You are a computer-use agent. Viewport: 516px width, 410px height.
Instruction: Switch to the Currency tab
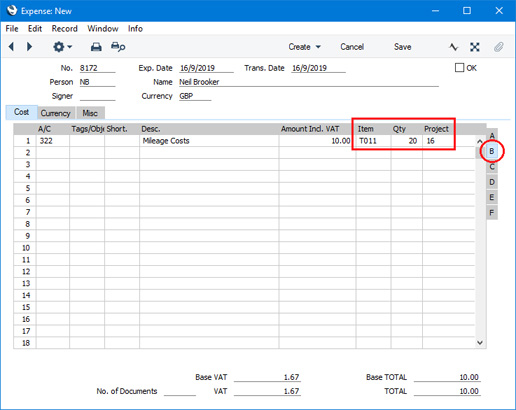click(x=56, y=113)
